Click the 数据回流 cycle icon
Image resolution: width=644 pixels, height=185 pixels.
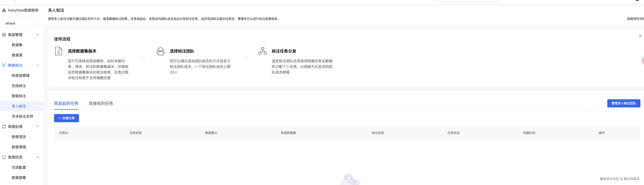[x=4, y=157]
